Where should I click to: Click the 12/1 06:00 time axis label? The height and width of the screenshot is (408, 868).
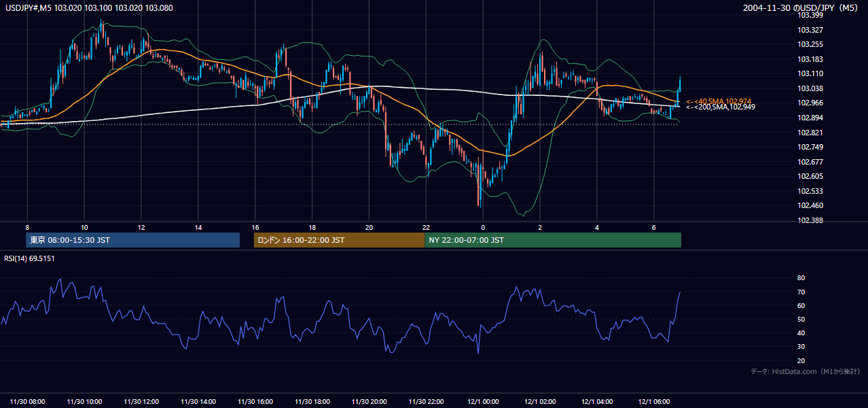click(655, 401)
